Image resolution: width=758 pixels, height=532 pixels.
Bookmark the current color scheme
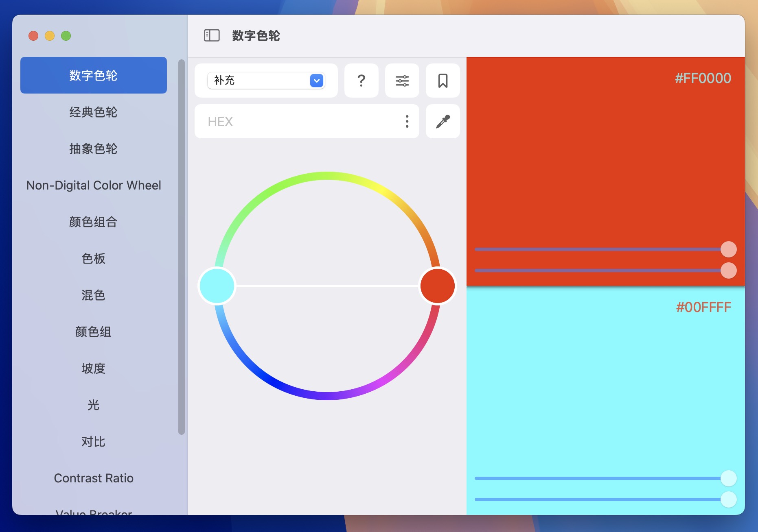[443, 81]
